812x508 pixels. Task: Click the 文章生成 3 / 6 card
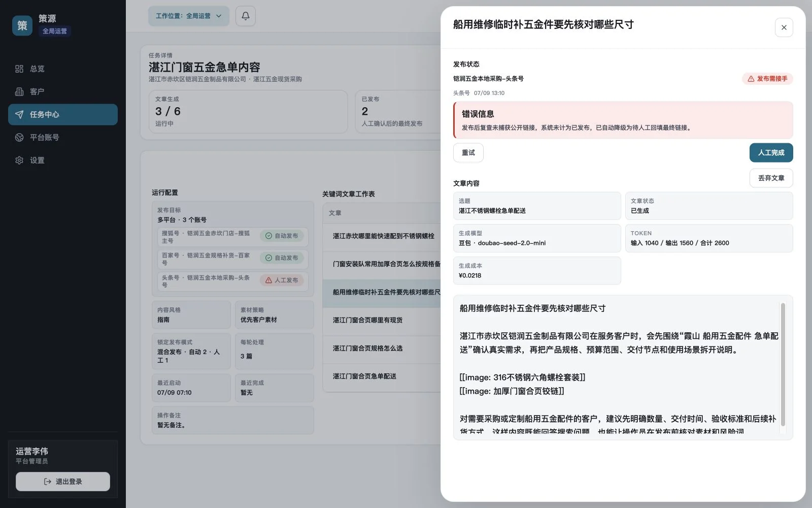pos(248,112)
